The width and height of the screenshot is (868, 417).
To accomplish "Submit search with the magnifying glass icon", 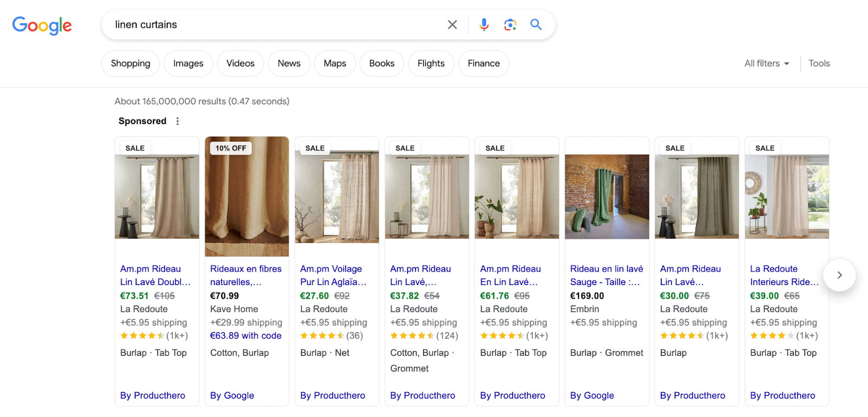I will click(x=536, y=24).
